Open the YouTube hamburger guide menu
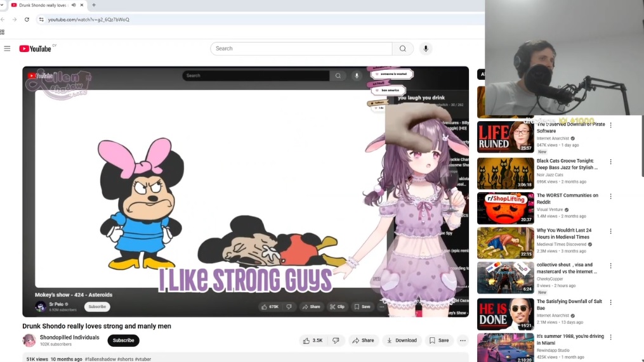Screen dimensions: 644x362 pyautogui.click(x=7, y=48)
